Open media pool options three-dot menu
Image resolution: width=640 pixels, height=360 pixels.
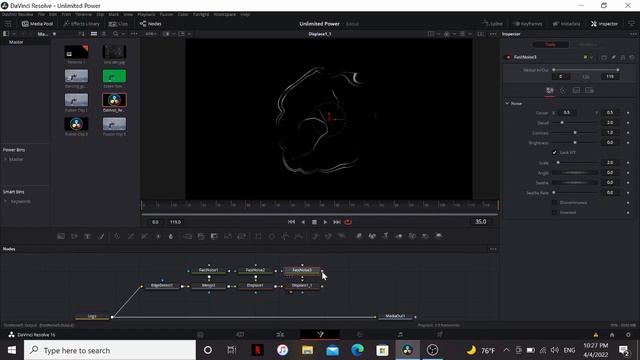tap(134, 34)
